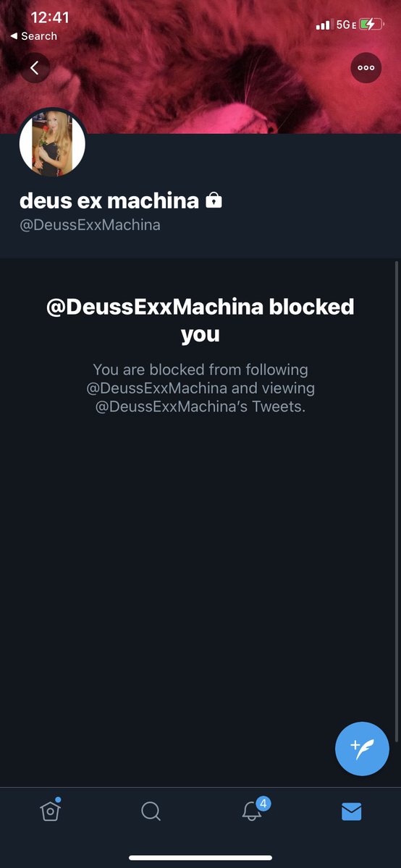Tap the pink header banner image

(200, 67)
